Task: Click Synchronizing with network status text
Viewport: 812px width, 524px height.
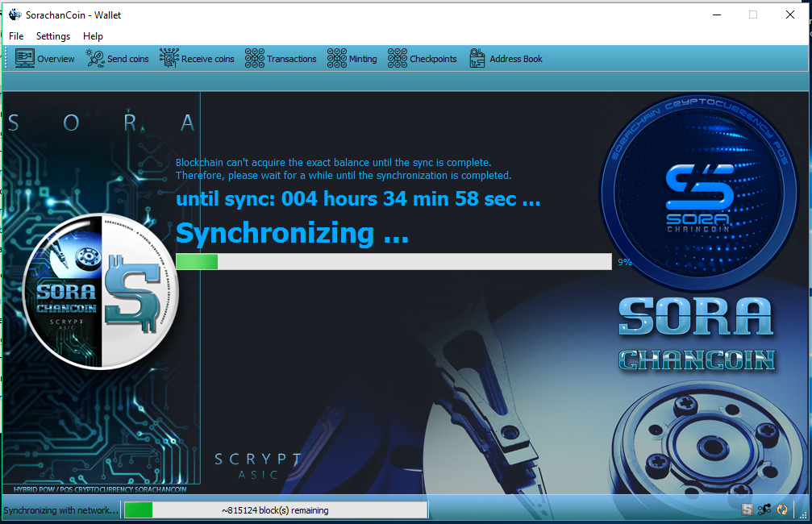Action: tap(60, 510)
